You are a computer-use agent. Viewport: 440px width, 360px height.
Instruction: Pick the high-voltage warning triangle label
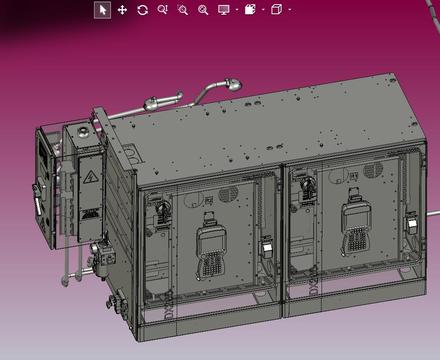click(x=91, y=177)
